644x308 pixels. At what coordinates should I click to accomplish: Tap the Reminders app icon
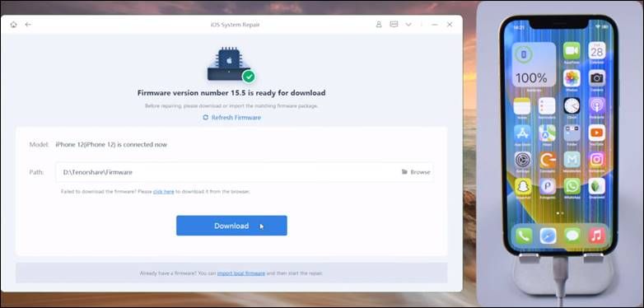[547, 106]
